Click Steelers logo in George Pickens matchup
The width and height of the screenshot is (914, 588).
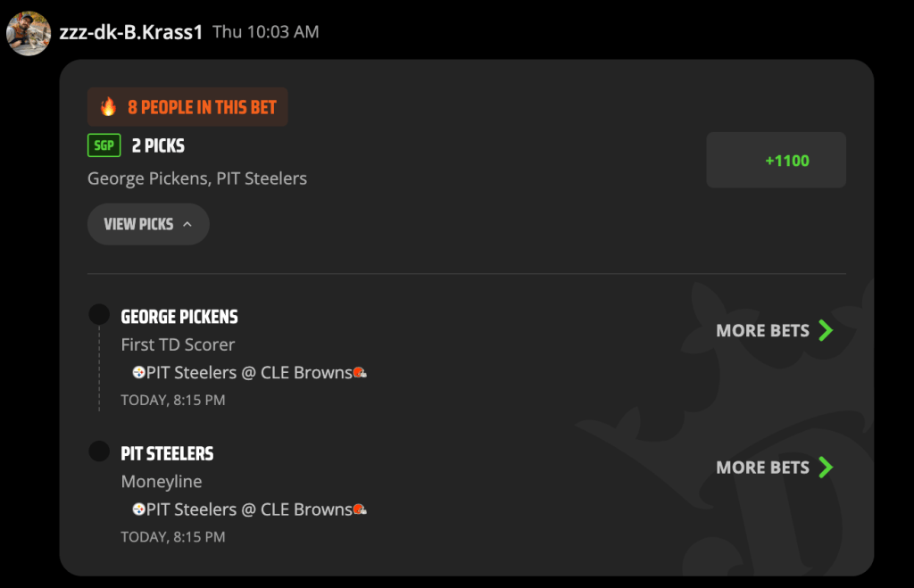click(x=138, y=372)
